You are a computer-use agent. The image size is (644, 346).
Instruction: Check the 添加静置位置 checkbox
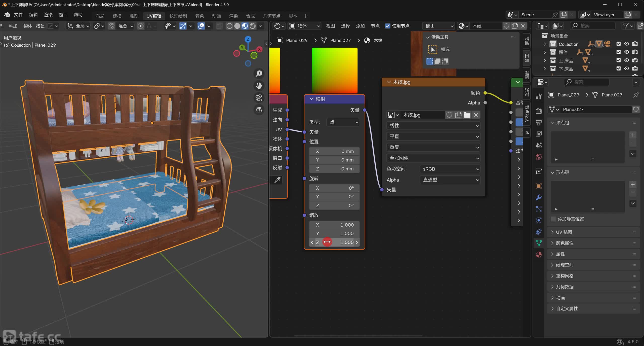tap(553, 219)
